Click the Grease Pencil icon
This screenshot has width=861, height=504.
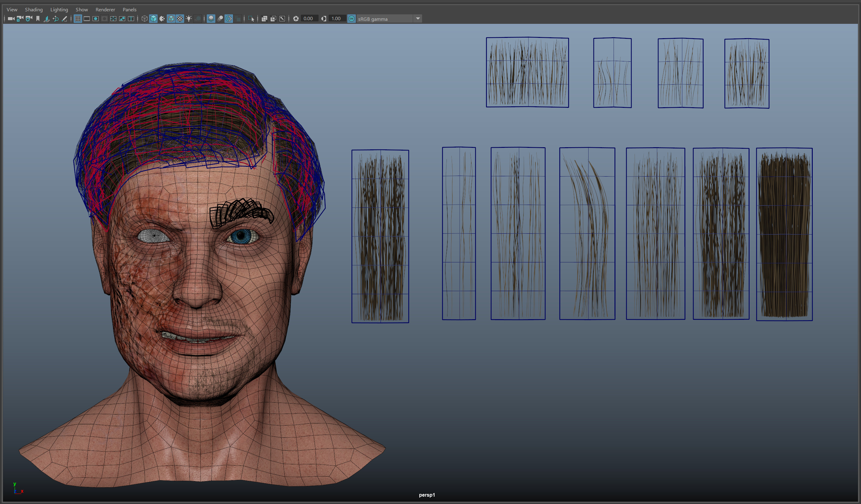tap(64, 19)
